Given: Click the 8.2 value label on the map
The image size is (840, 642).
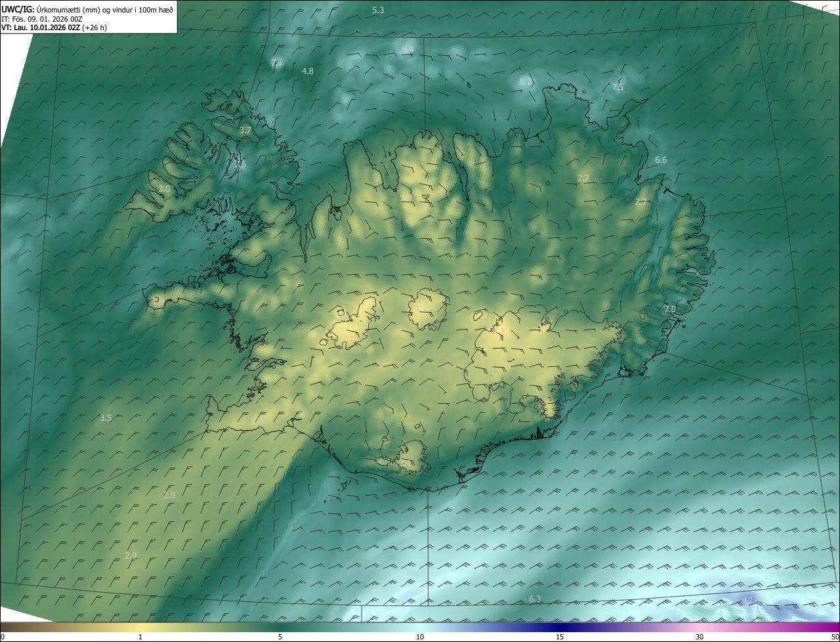Looking at the screenshot, I should (526, 81).
